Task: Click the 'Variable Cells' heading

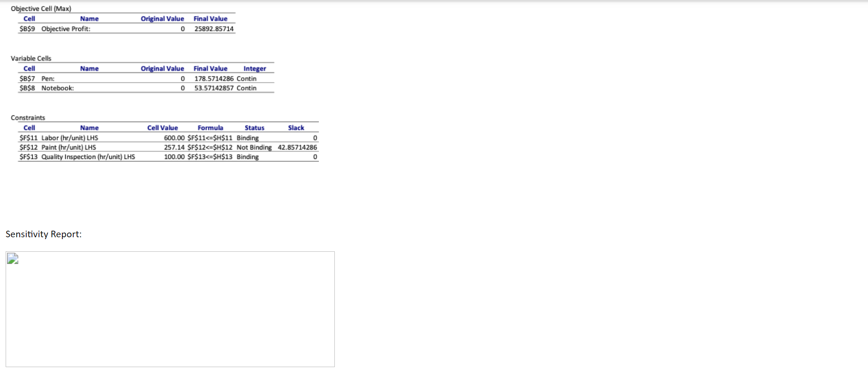Action: click(31, 58)
